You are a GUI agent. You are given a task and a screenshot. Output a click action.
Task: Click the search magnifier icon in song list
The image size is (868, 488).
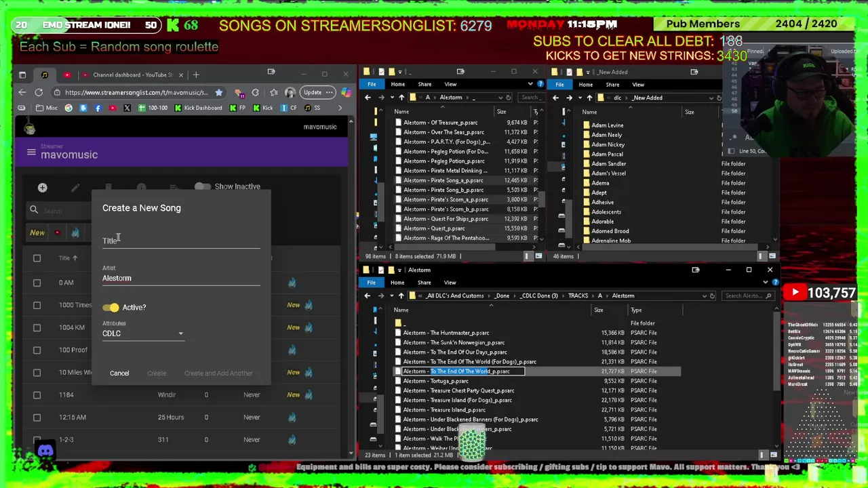pos(34,210)
